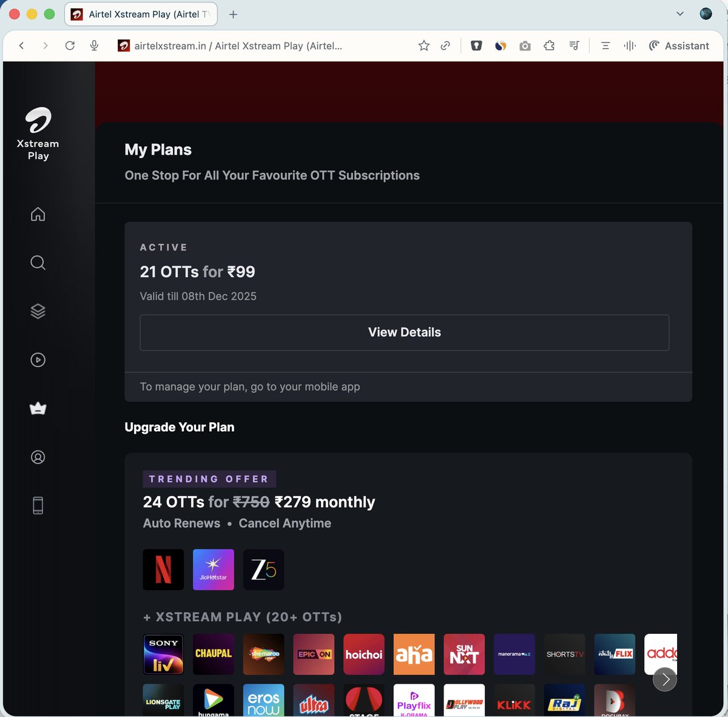Click the Playflix K-Drama logo tile
Viewport: 728px width, 717px height.
coord(414,701)
